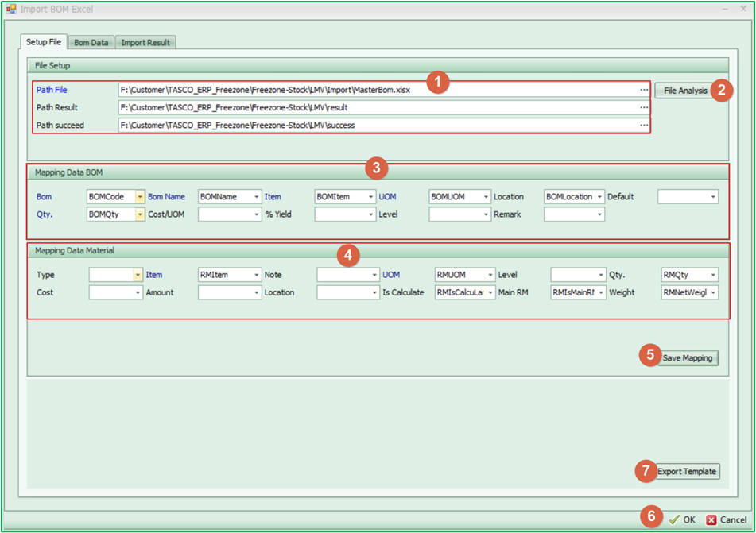
Task: Open the BOMLocation Location dropdown
Action: click(x=599, y=196)
